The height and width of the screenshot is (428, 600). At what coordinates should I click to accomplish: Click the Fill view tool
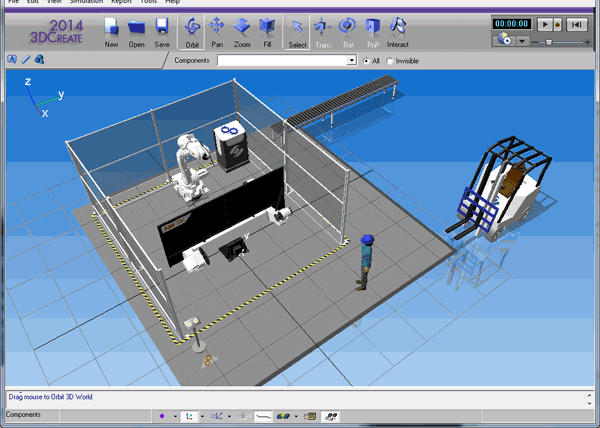point(266,30)
